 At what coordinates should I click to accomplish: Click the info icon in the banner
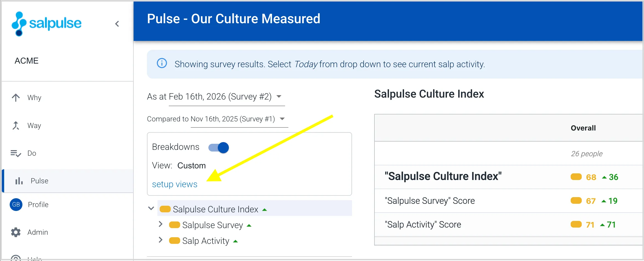pyautogui.click(x=162, y=63)
